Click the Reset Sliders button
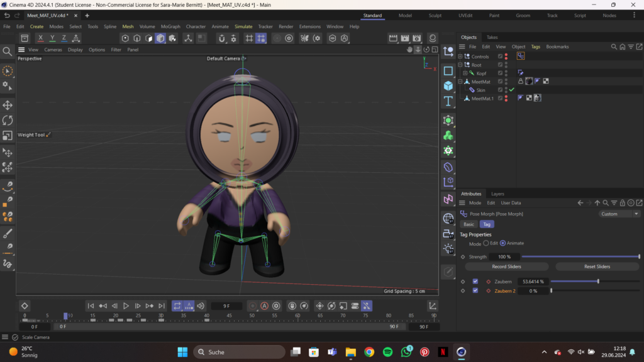 pos(597,266)
